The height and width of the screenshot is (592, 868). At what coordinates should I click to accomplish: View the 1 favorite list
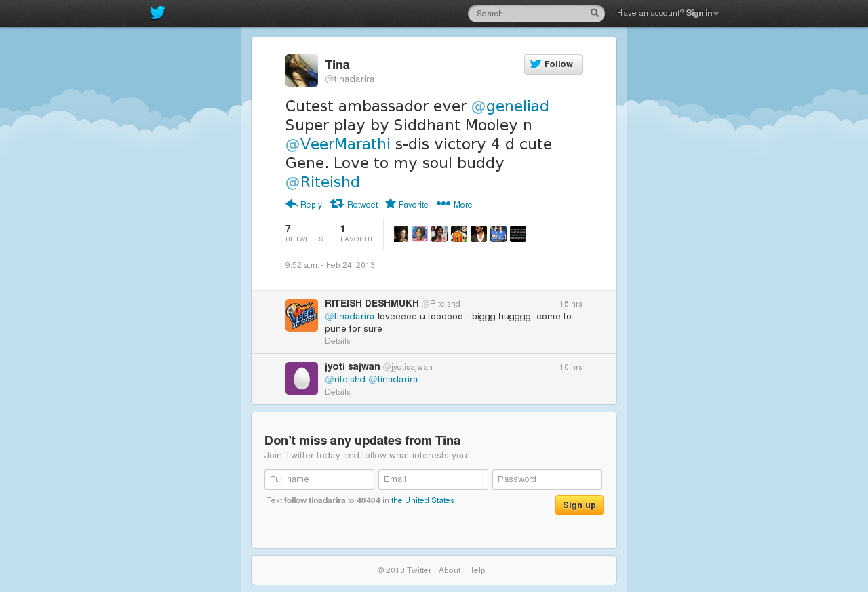pos(357,233)
